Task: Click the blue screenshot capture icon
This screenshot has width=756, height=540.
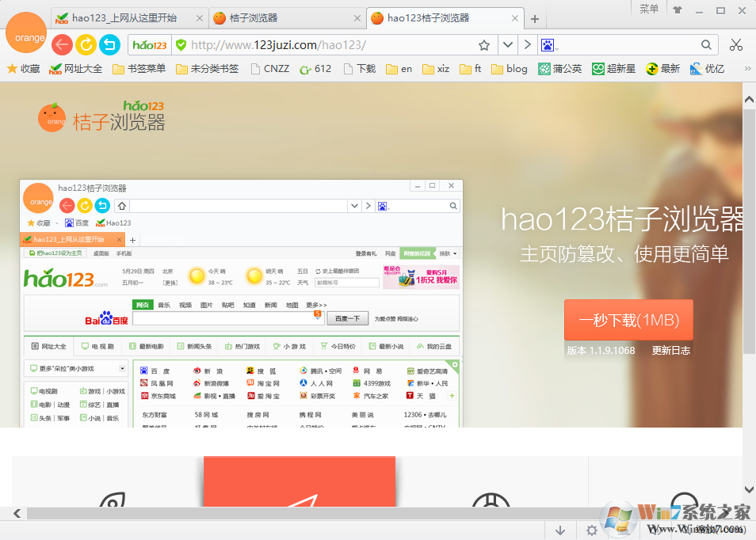Action: (x=548, y=45)
